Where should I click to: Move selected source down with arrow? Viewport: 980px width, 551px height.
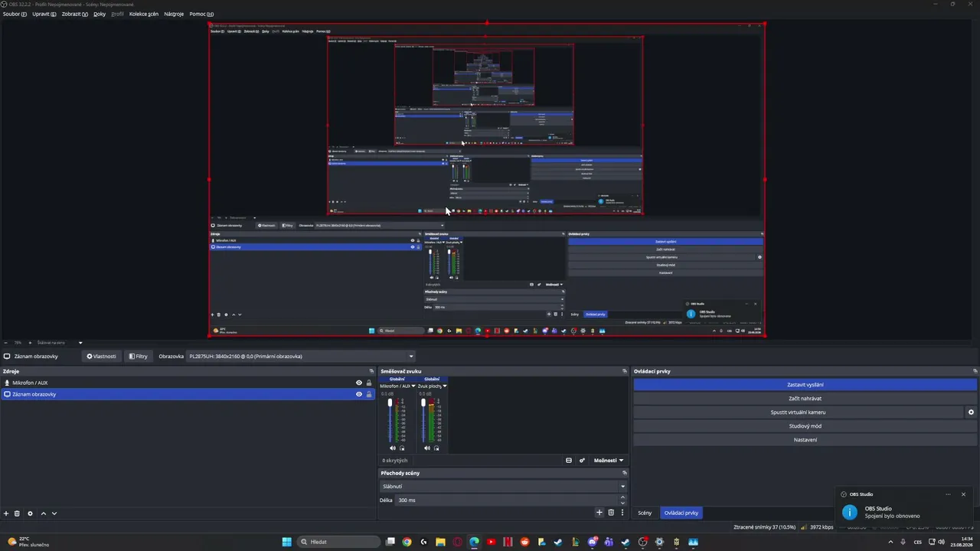click(x=54, y=514)
